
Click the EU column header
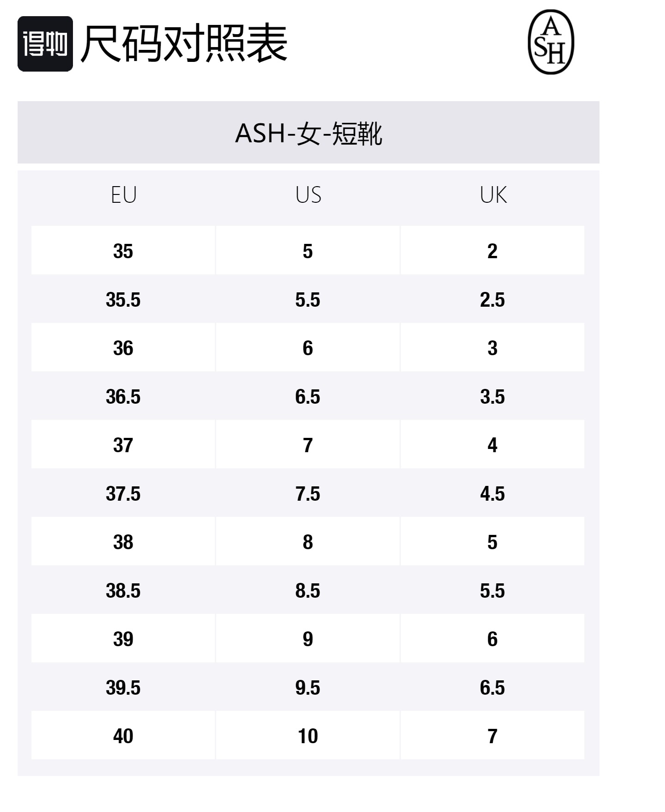point(123,195)
